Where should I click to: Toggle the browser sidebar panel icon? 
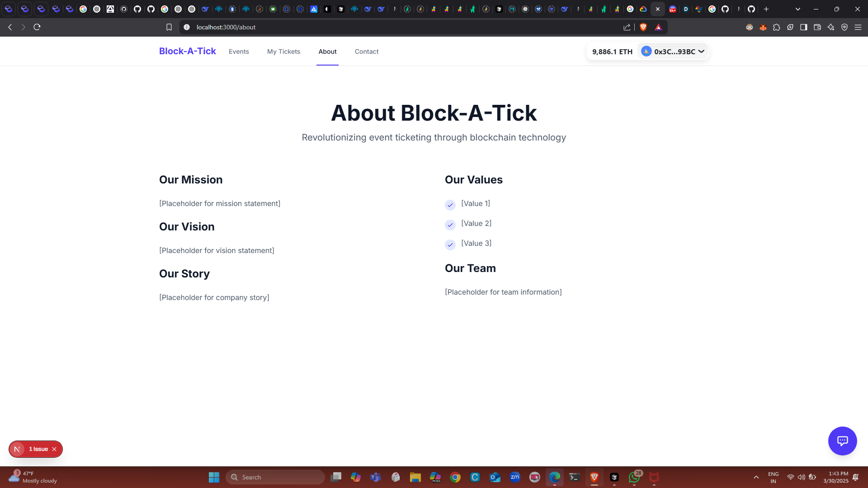[x=804, y=27]
